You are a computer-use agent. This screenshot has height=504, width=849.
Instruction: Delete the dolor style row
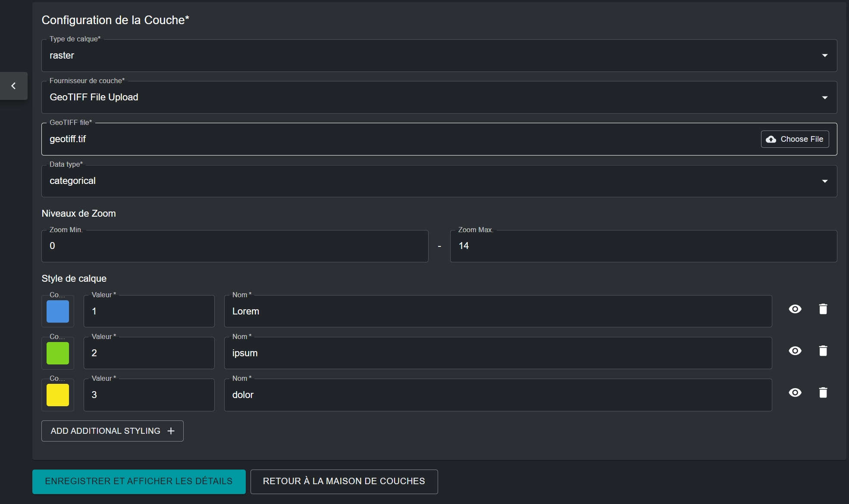[x=823, y=393]
